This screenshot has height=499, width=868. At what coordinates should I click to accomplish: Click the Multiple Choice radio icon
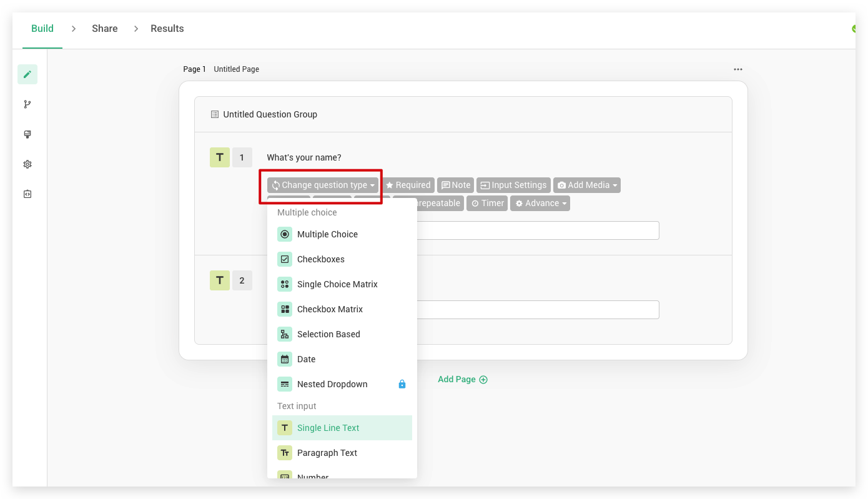pos(285,234)
